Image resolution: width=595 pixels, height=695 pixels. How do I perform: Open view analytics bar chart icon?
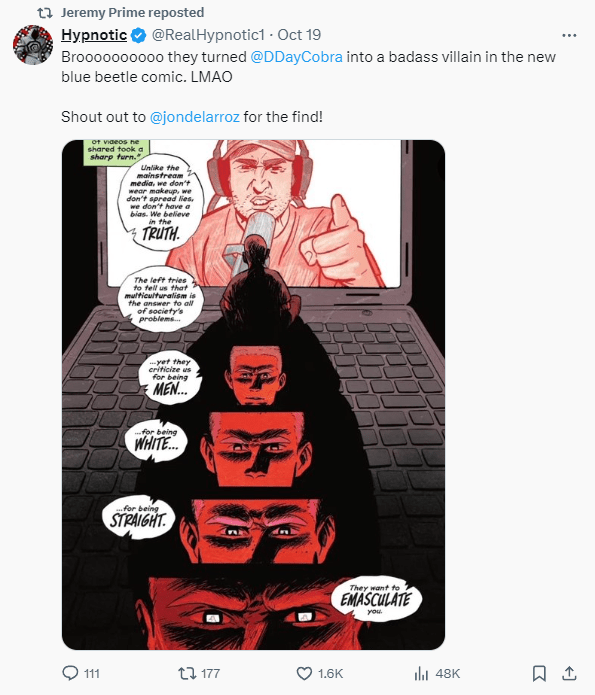421,674
